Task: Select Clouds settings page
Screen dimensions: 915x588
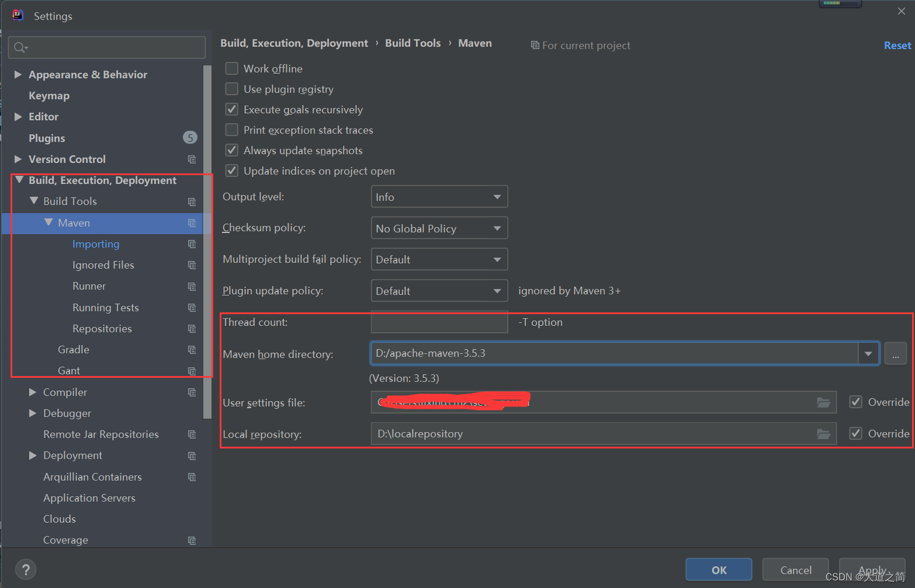Action: pos(60,519)
